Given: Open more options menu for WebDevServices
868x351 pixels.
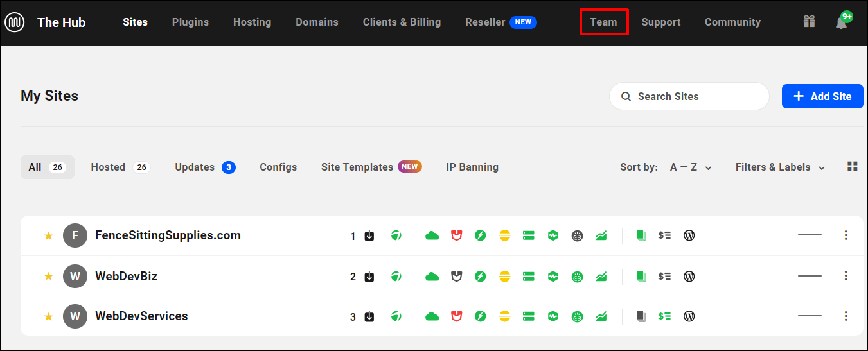Looking at the screenshot, I should tap(846, 316).
